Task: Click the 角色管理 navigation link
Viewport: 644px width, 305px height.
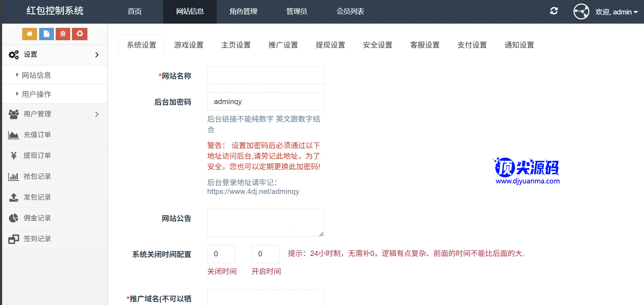Action: coord(243,12)
